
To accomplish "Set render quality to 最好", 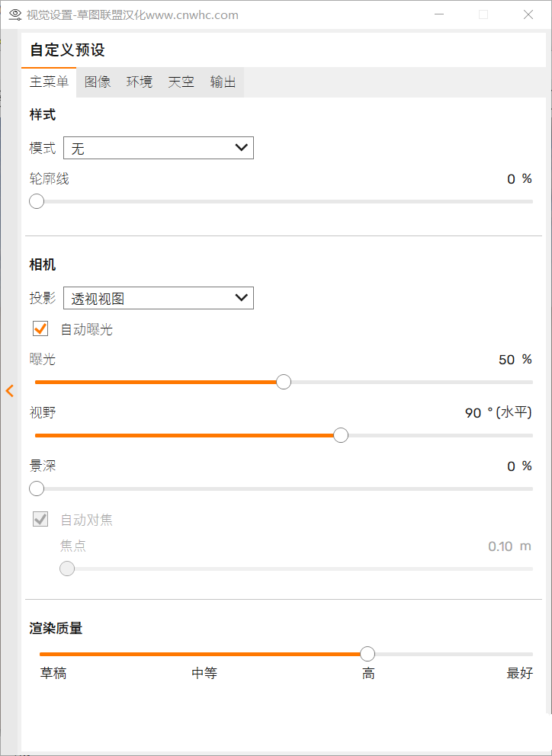I will pos(520,673).
